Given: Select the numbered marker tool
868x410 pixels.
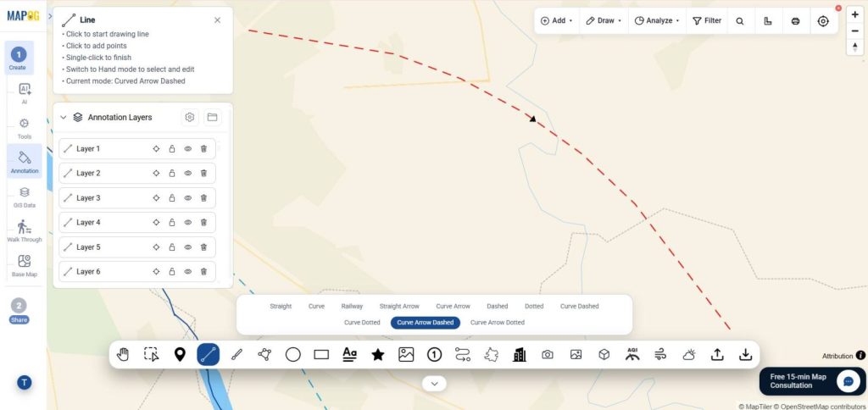Looking at the screenshot, I should [435, 355].
